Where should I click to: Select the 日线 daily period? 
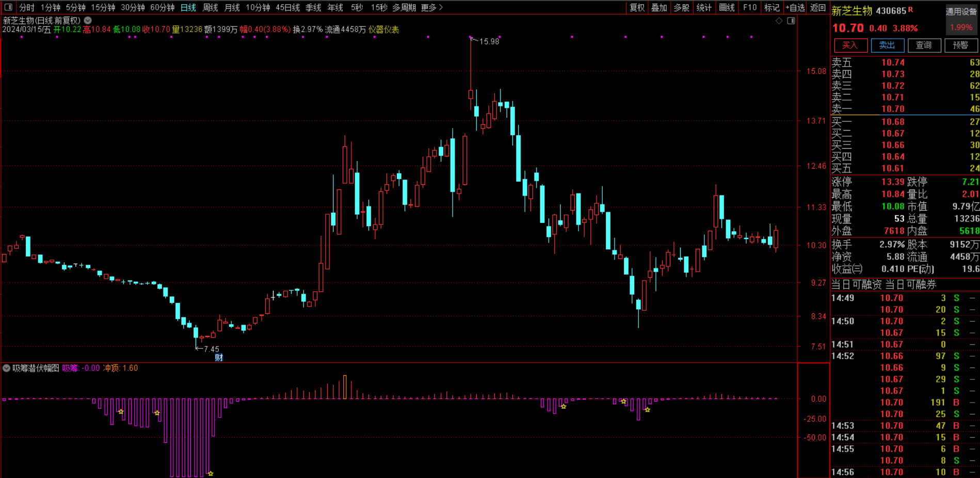(x=188, y=7)
